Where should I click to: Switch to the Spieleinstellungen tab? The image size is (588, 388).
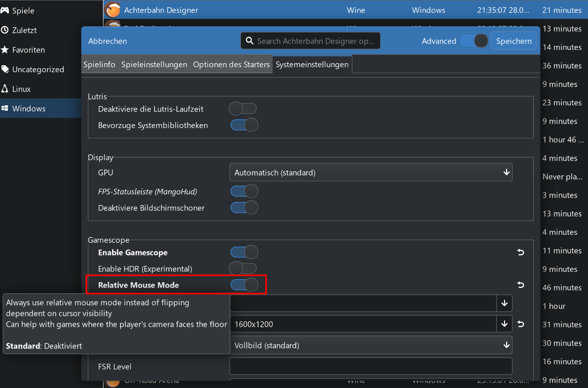[154, 64]
